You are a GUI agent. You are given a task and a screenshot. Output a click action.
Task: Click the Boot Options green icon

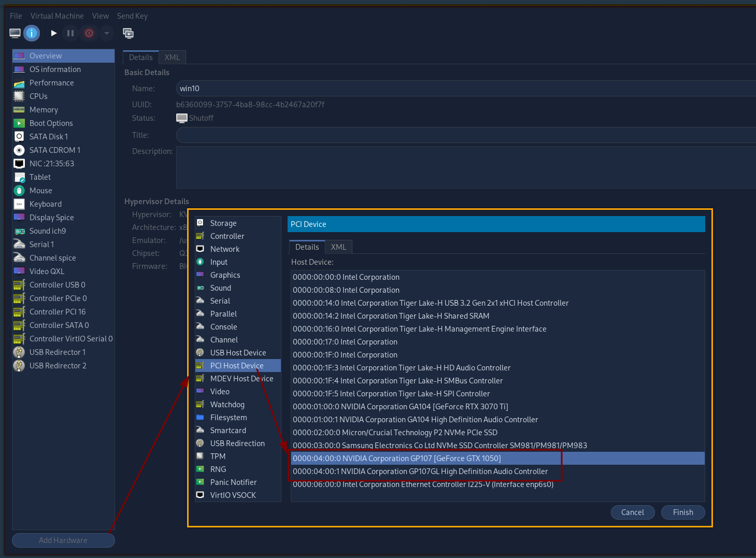(19, 123)
